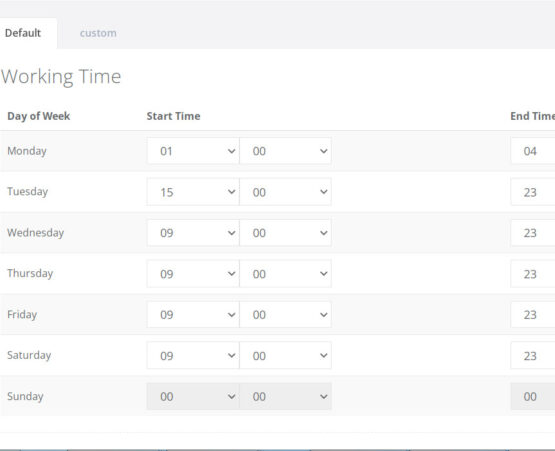Open Friday start hour dropdown
555x451 pixels.
193,315
